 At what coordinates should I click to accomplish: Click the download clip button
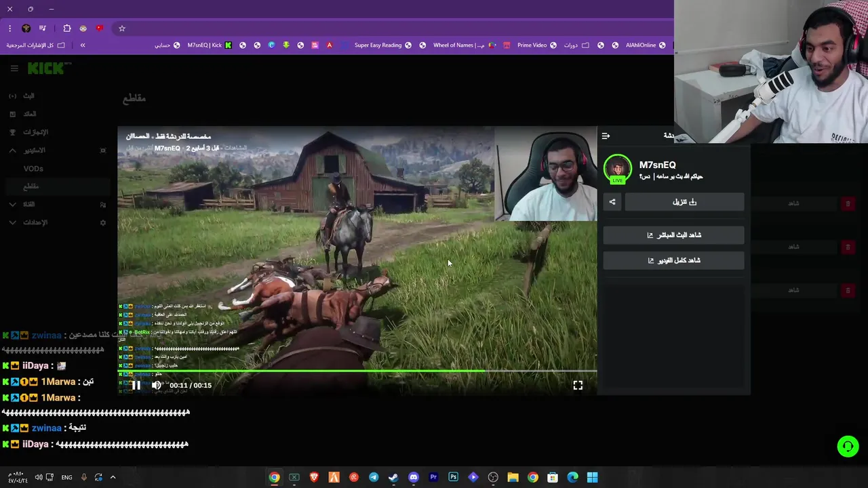pyautogui.click(x=684, y=202)
